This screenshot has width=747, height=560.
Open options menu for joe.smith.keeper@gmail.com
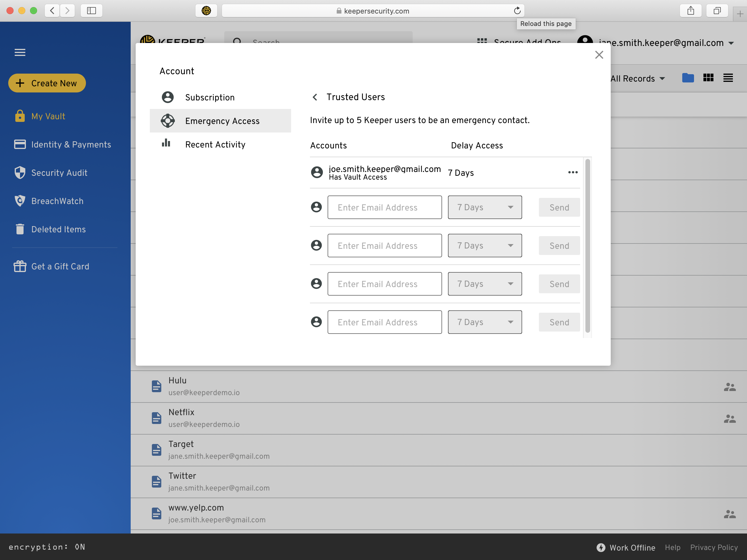click(573, 172)
